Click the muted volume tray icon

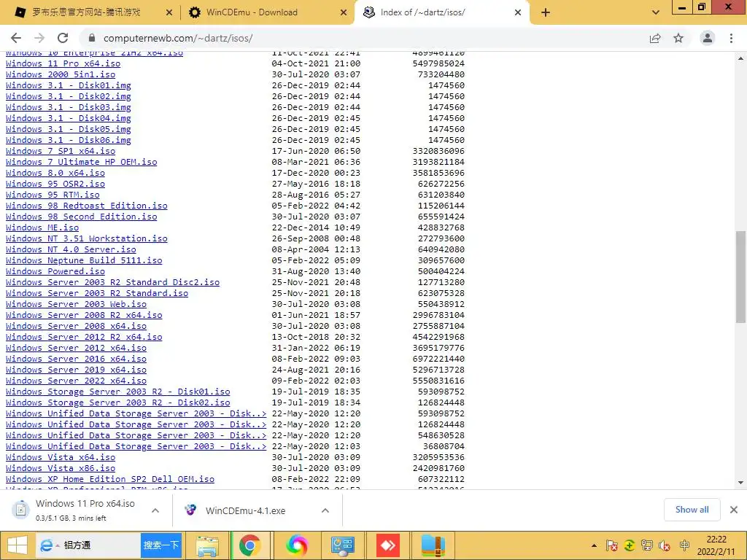click(665, 545)
